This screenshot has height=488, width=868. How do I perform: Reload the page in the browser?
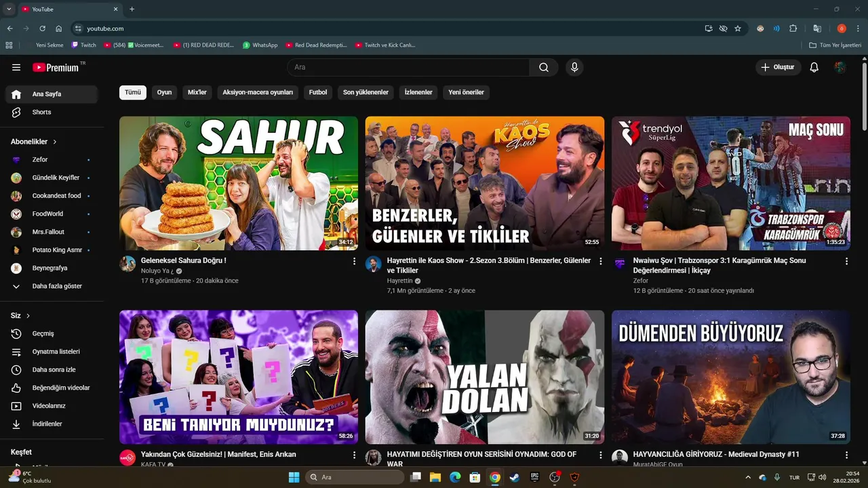42,28
